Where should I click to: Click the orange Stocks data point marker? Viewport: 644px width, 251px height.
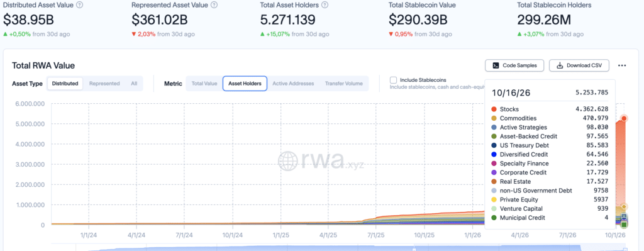click(x=624, y=118)
